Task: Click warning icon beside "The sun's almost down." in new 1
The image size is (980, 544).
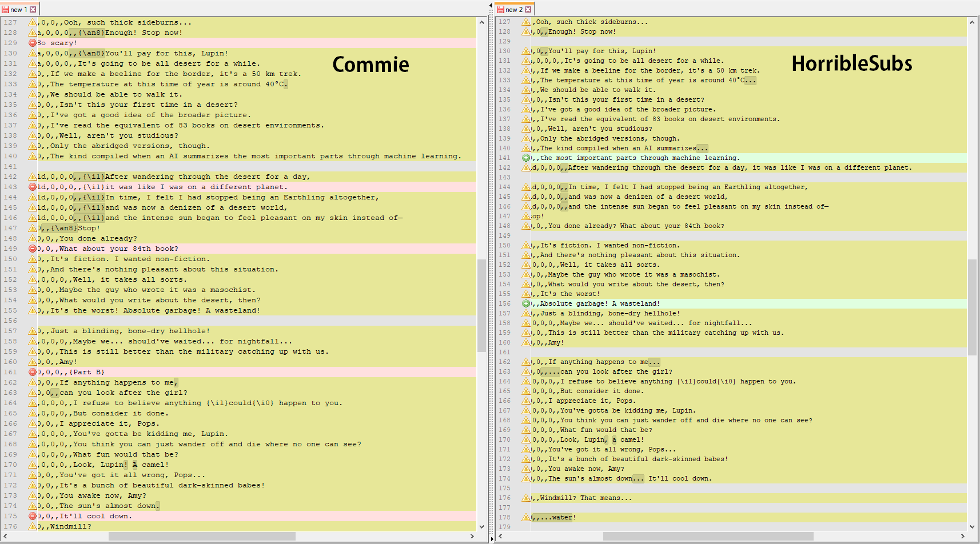Action: click(x=33, y=506)
